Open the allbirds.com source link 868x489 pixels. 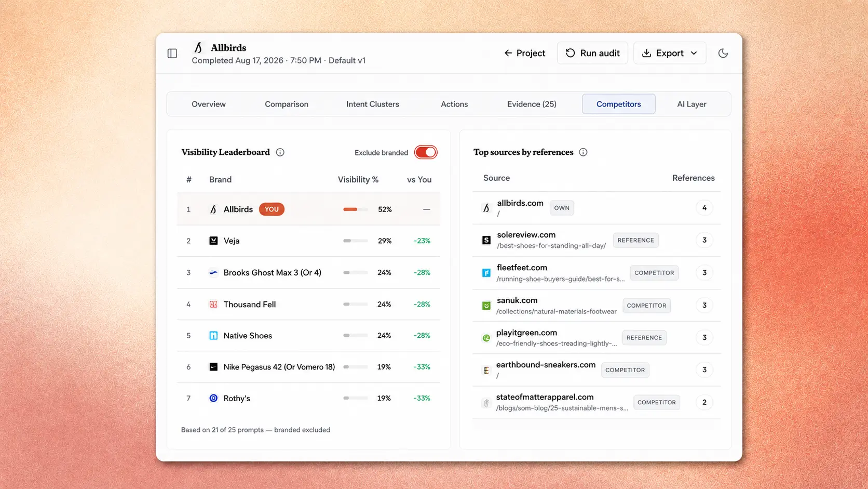coord(520,203)
